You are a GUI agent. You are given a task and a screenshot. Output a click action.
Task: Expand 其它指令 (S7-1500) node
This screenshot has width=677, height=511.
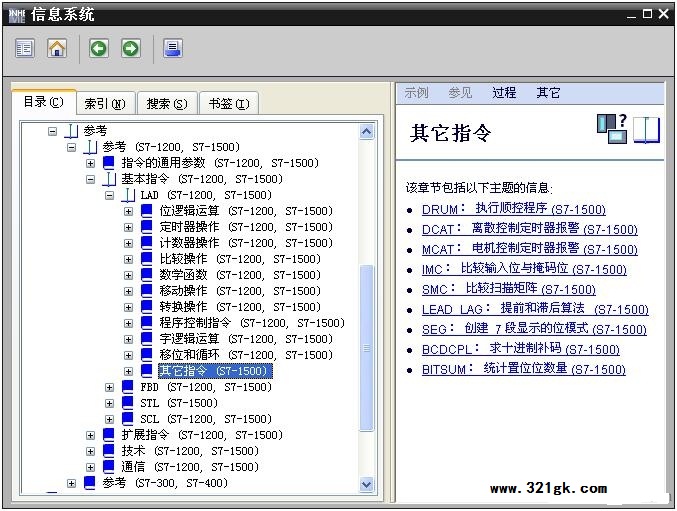[x=128, y=371]
